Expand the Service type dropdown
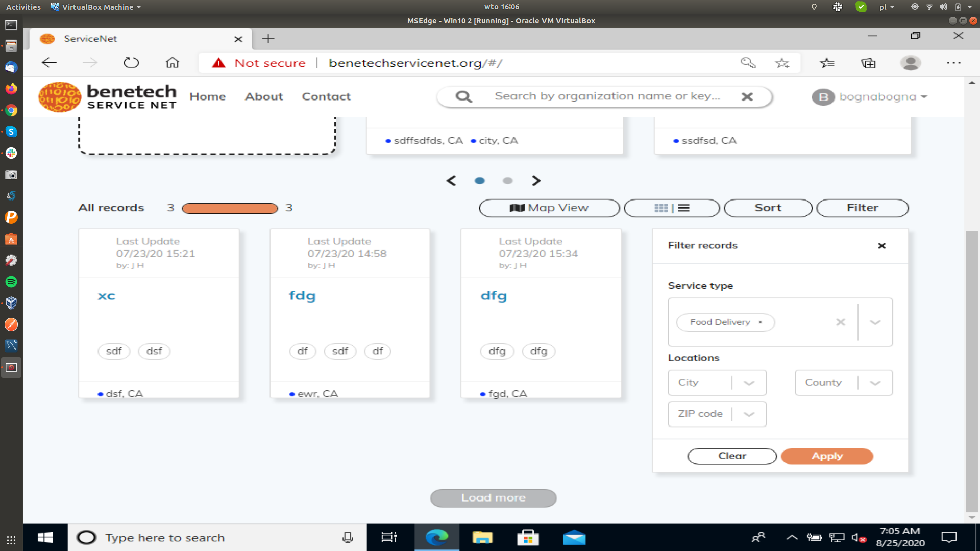 876,322
